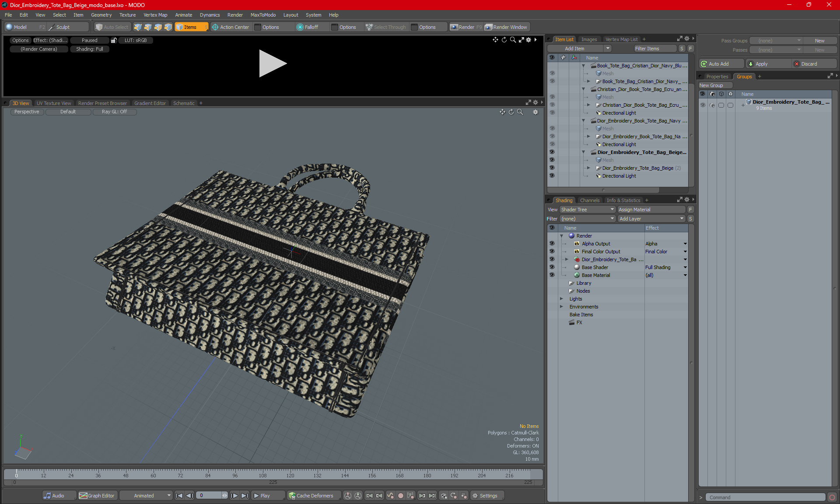
Task: Expand Environments section in shader tree
Action: [562, 307]
